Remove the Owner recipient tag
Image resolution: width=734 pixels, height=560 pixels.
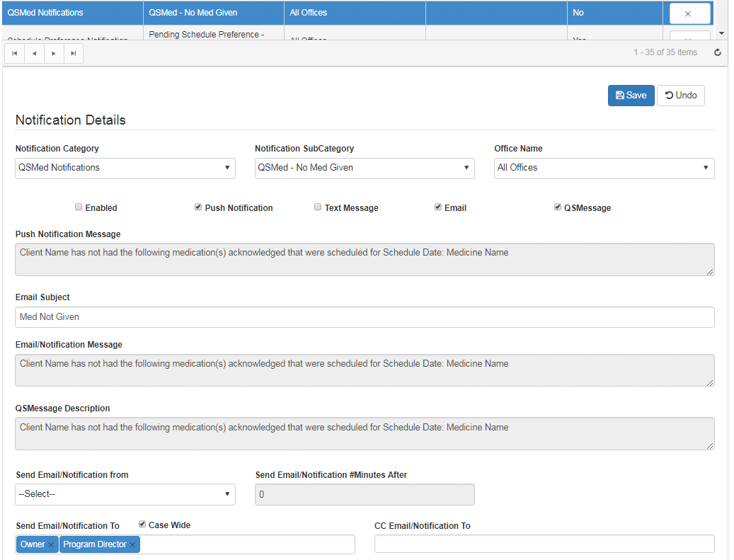click(x=51, y=545)
